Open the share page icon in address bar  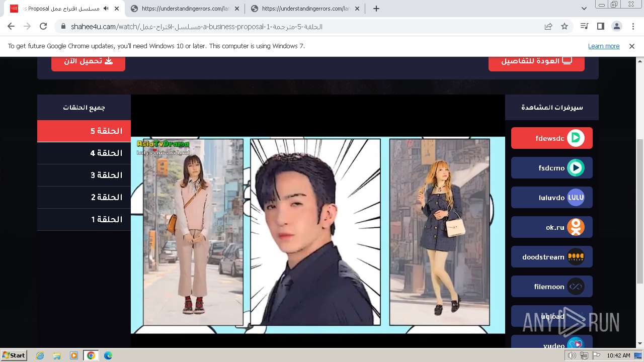click(548, 27)
